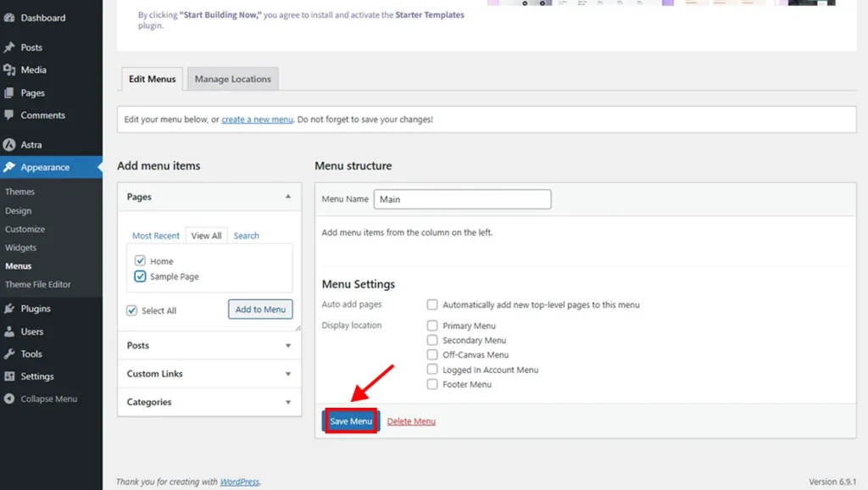868x490 pixels.
Task: Expand the Posts panel
Action: coord(209,345)
